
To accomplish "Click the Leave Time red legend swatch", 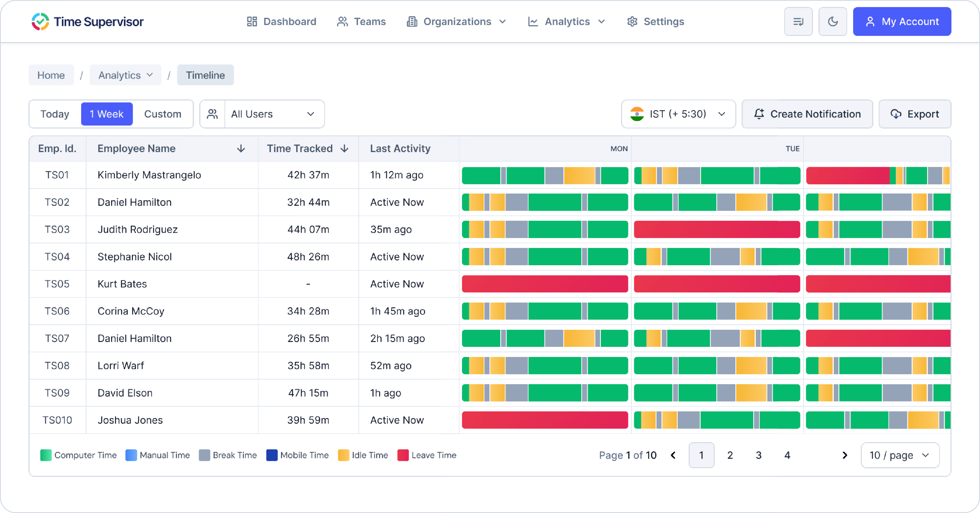I will tap(402, 455).
